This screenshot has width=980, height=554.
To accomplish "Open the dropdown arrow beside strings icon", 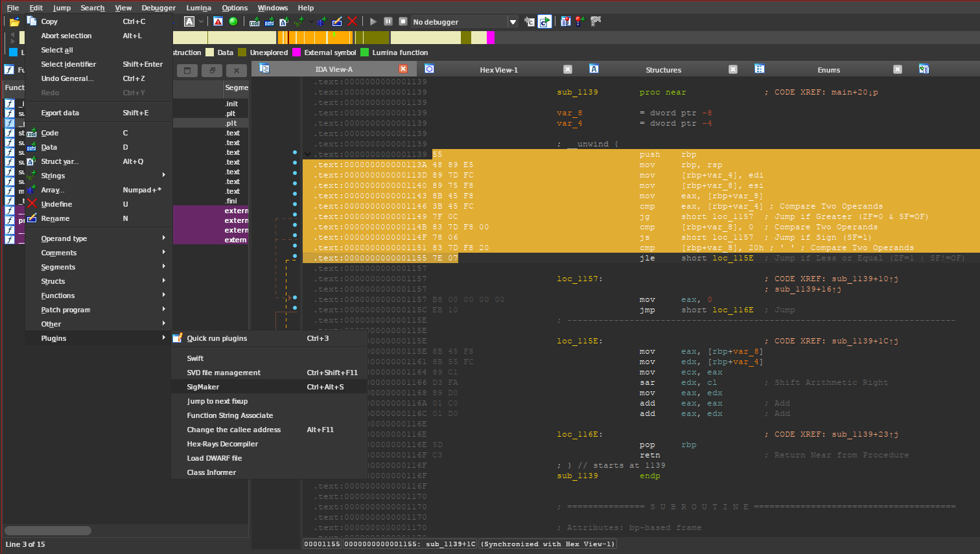I will [311, 21].
